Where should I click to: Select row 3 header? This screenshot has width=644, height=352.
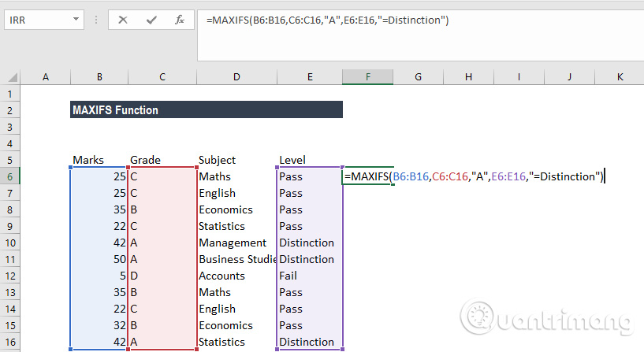[10, 128]
